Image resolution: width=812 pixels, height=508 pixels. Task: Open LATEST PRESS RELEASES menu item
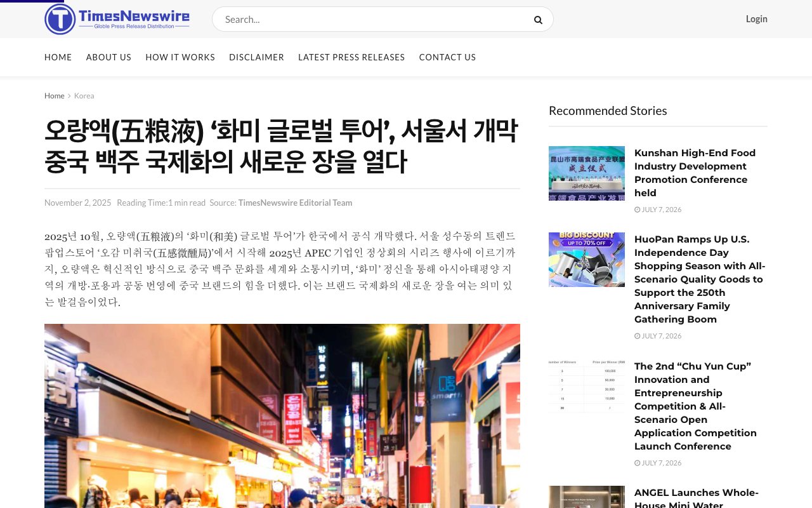(351, 57)
